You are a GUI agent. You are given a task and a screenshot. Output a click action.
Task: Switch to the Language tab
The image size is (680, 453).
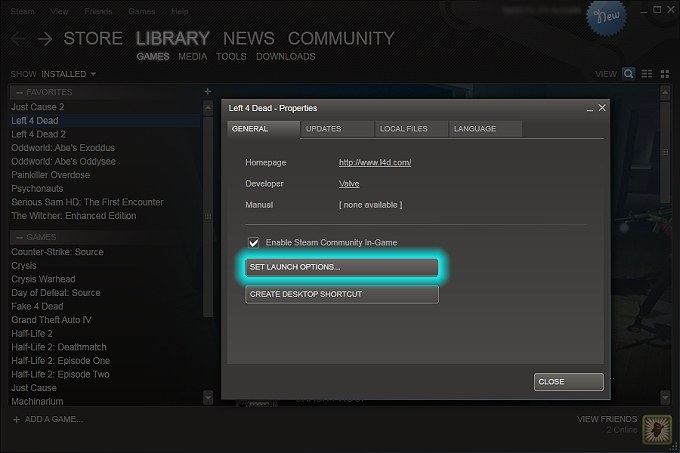485,129
